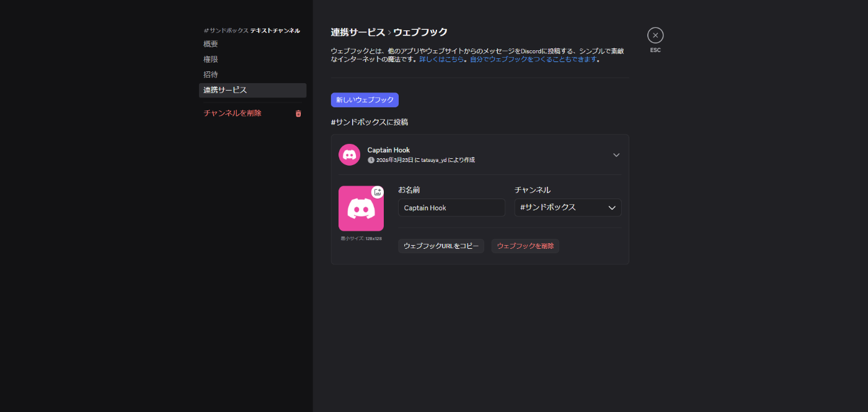Click the tatsuya_yd creation info text
The height and width of the screenshot is (412, 868).
pos(425,160)
